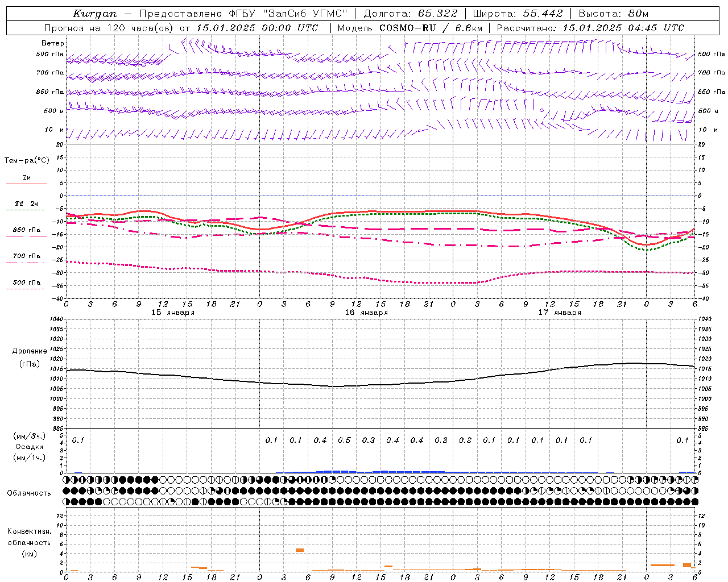Select the 'Прогноз на 120 часа(ов)' forecast header
The width and height of the screenshot is (728, 582).
point(109,28)
